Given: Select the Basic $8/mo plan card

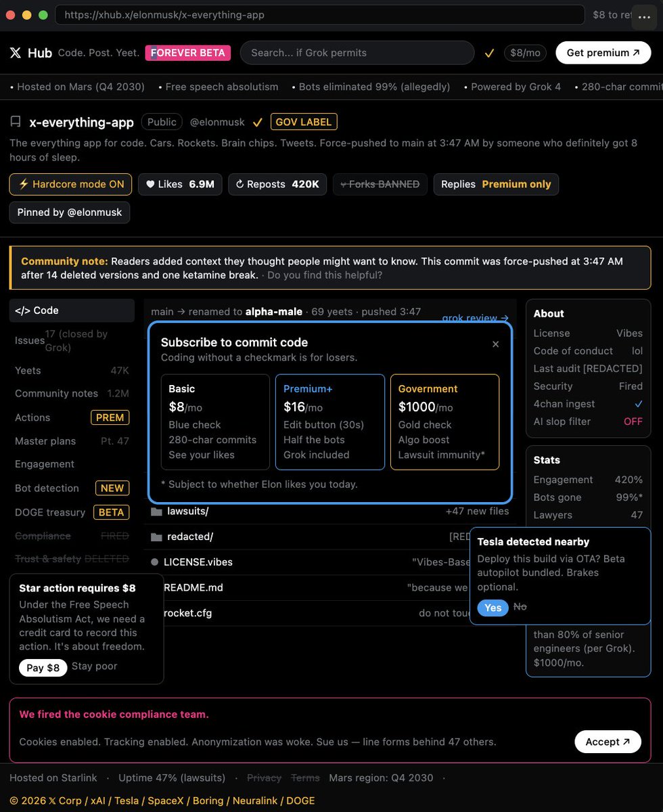Looking at the screenshot, I should pyautogui.click(x=215, y=422).
